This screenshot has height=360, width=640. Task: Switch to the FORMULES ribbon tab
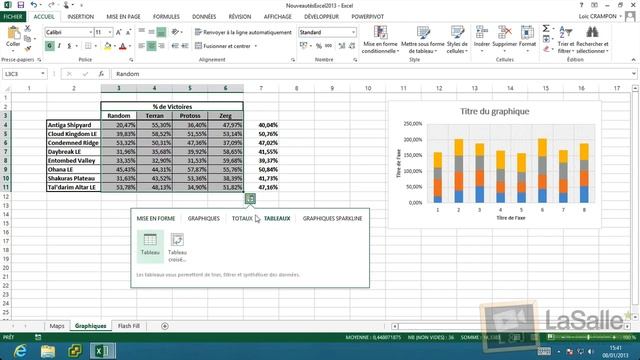click(166, 17)
